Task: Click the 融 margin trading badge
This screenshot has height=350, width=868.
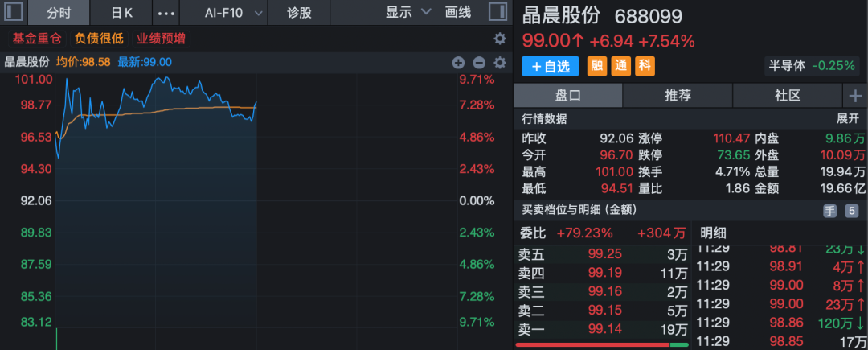Action: click(x=596, y=66)
